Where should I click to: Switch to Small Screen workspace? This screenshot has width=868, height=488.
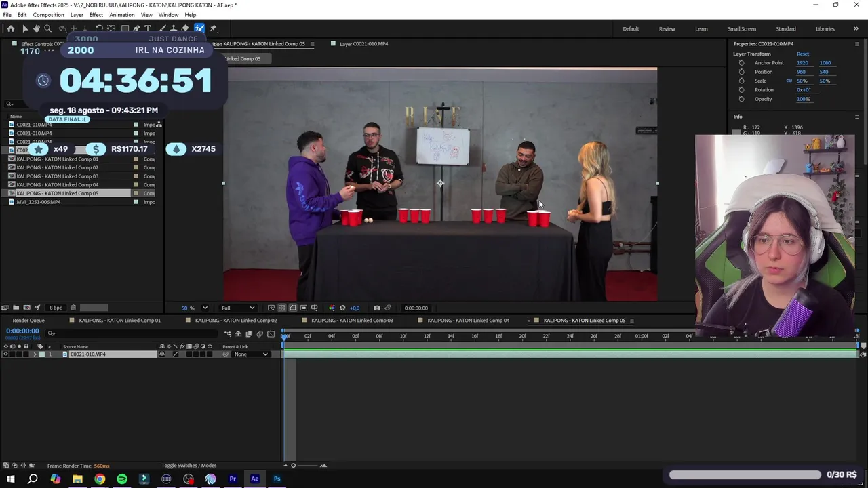742,28
